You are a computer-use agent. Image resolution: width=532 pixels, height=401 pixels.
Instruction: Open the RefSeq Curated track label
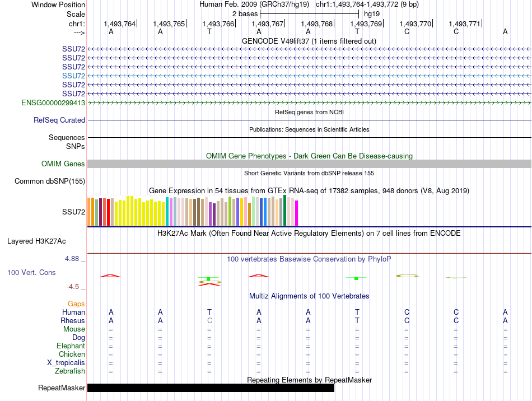point(59,120)
